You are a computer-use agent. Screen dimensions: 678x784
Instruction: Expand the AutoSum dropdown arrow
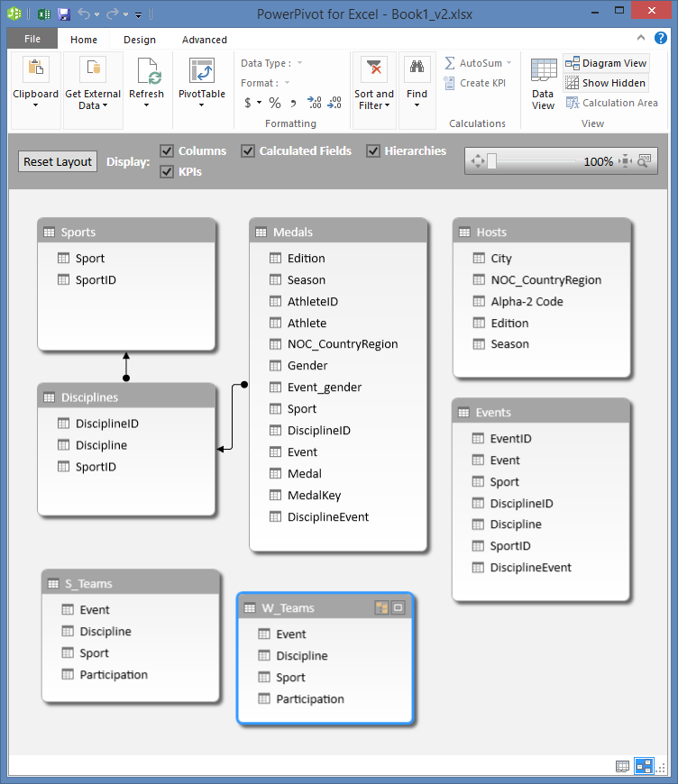click(508, 63)
